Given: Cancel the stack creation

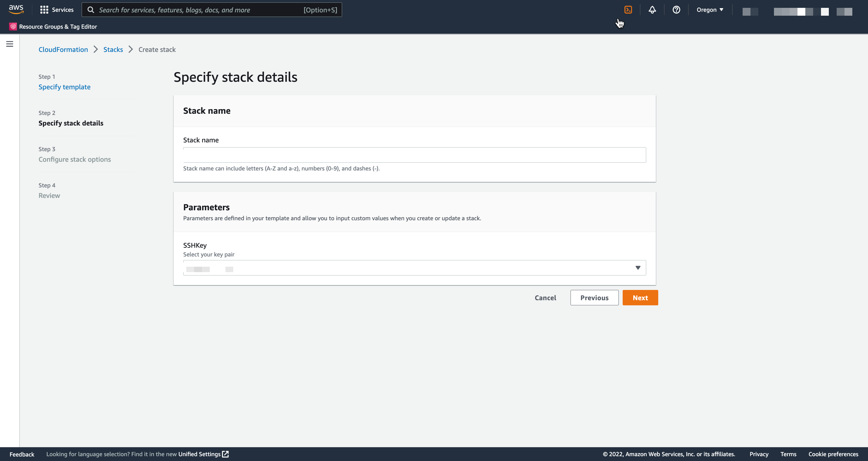Looking at the screenshot, I should pyautogui.click(x=545, y=297).
